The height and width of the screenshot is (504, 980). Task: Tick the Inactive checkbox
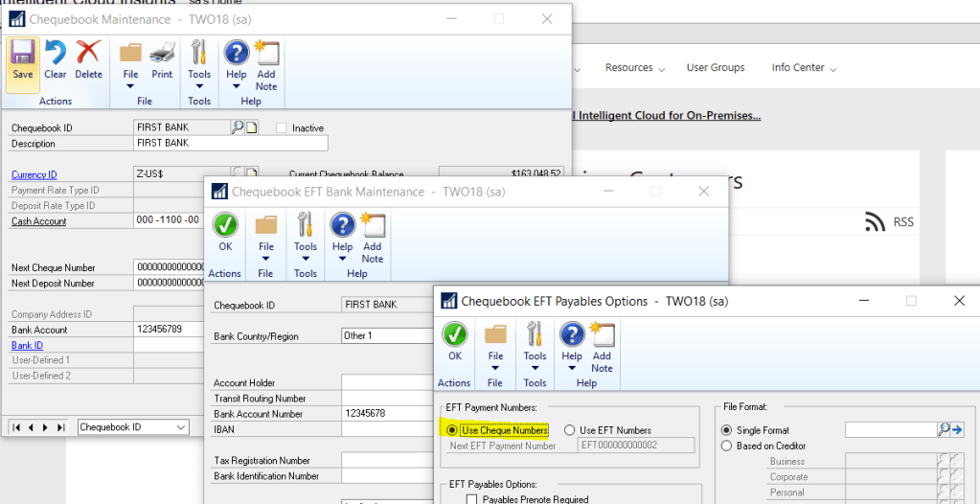[x=281, y=128]
